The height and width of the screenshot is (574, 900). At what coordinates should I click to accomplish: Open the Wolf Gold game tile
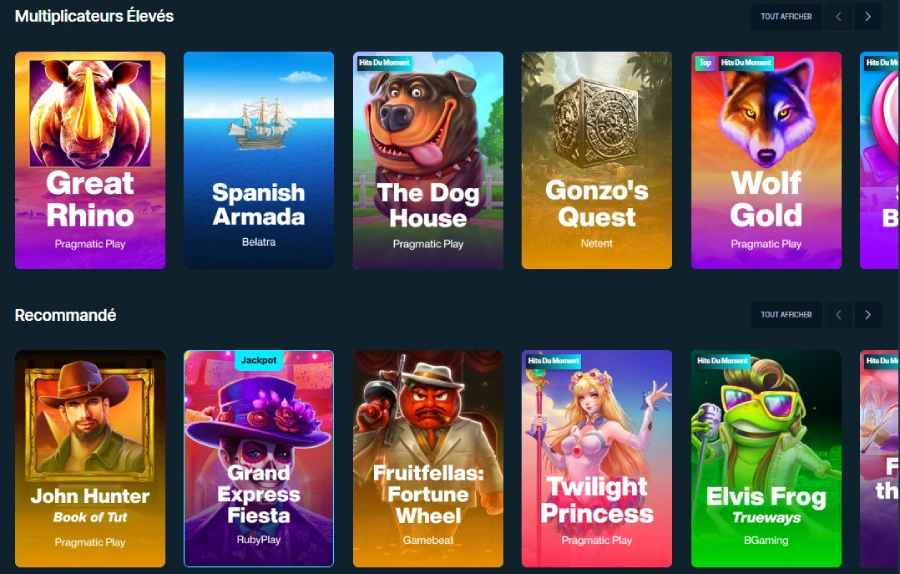click(x=766, y=160)
